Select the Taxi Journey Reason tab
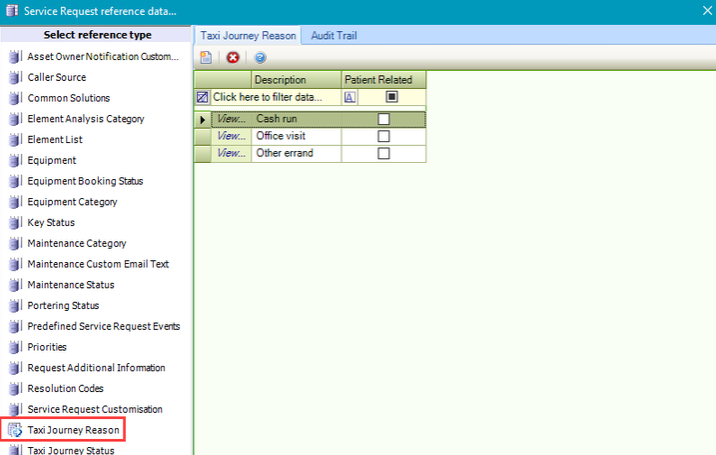This screenshot has height=455, width=716. point(248,36)
